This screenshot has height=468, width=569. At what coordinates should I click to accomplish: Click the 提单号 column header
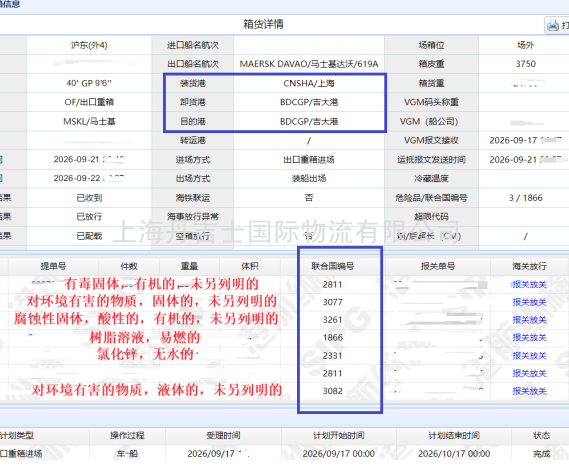tap(53, 266)
